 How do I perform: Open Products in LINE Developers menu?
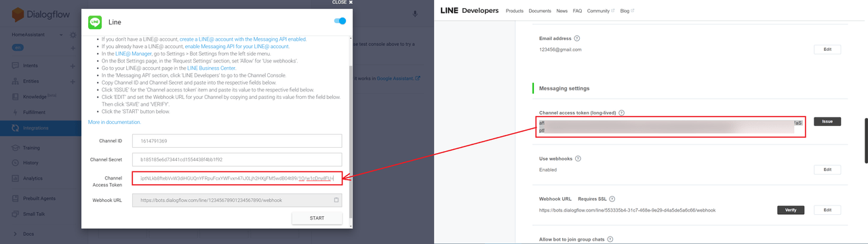pos(515,11)
